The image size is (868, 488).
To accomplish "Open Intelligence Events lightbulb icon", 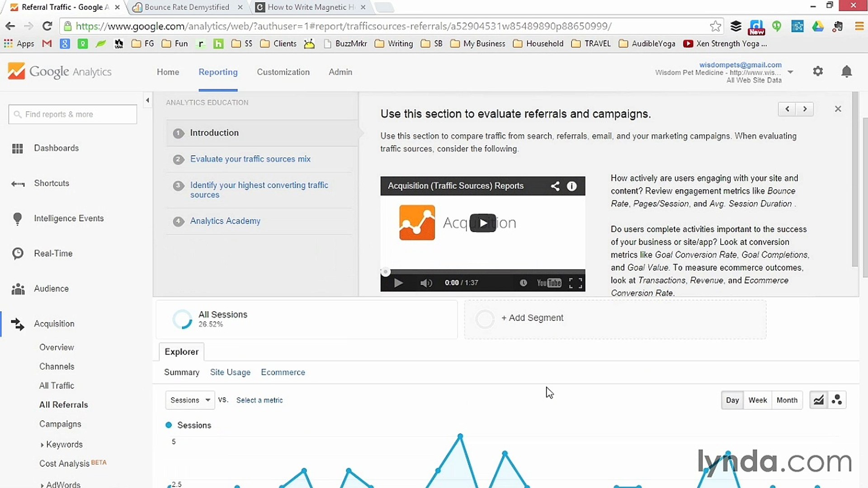I will tap(18, 219).
